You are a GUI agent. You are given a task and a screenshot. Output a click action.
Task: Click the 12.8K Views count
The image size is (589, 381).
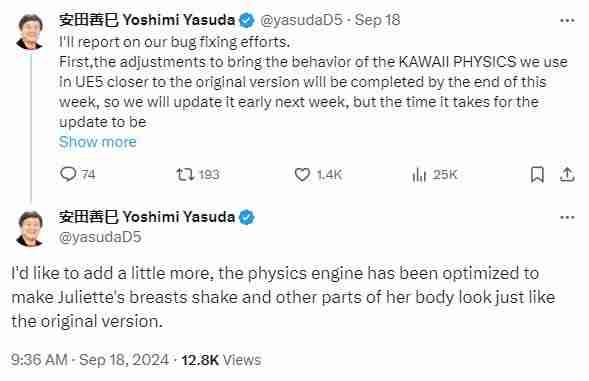221,360
